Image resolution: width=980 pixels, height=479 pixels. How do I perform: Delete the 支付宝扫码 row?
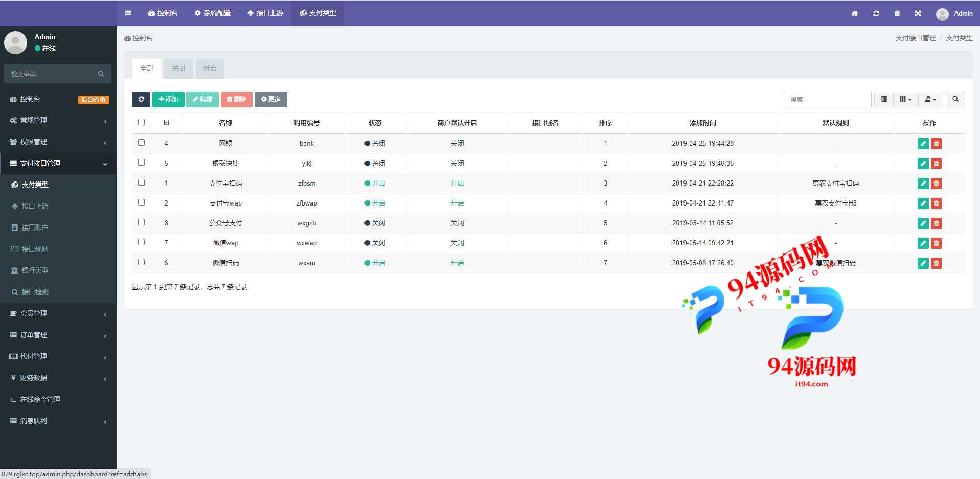pyautogui.click(x=936, y=184)
